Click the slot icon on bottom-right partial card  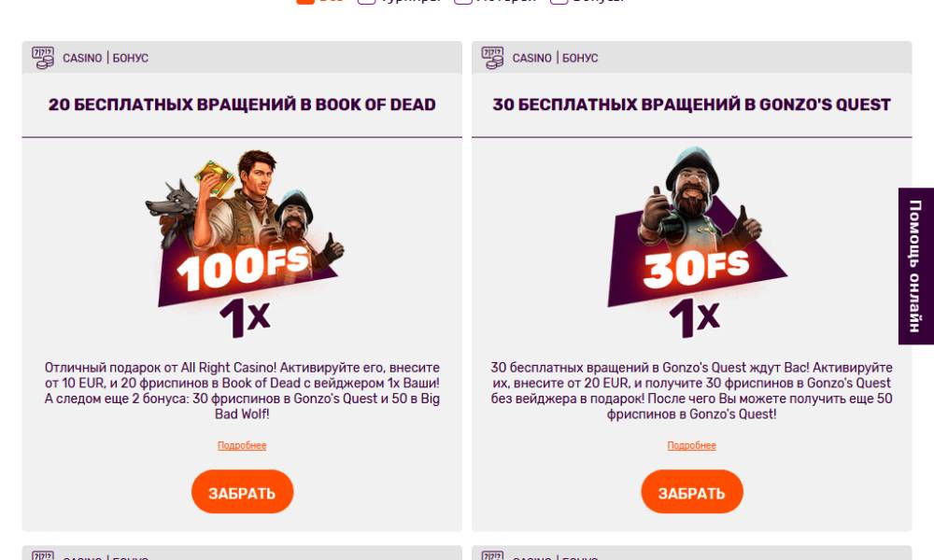[x=492, y=556]
